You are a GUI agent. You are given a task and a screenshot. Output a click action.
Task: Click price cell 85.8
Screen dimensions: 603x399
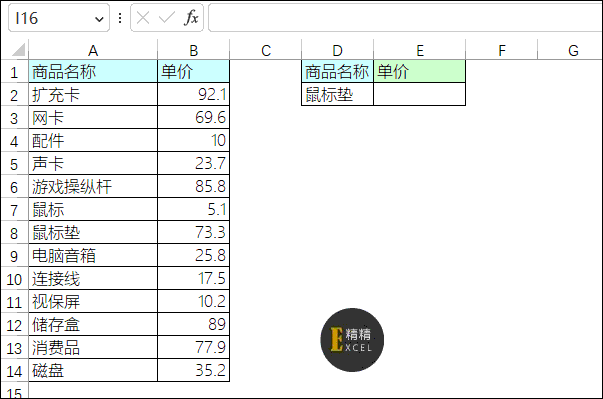click(x=193, y=187)
